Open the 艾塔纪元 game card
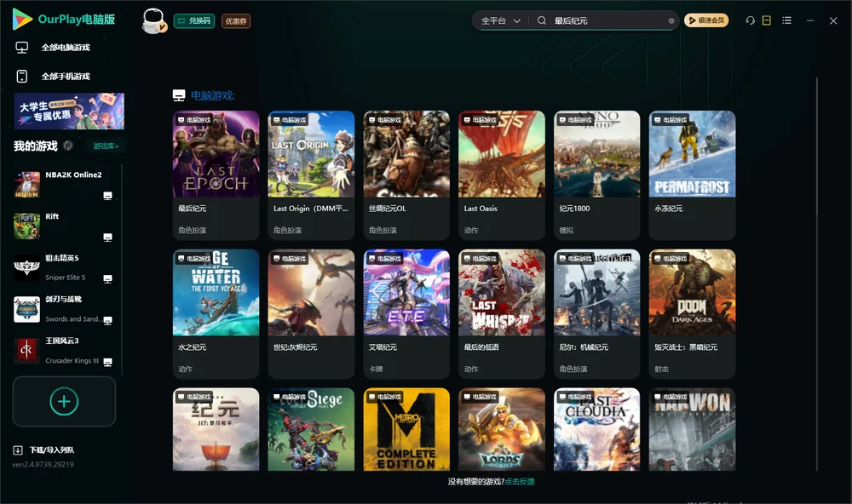 point(406,314)
